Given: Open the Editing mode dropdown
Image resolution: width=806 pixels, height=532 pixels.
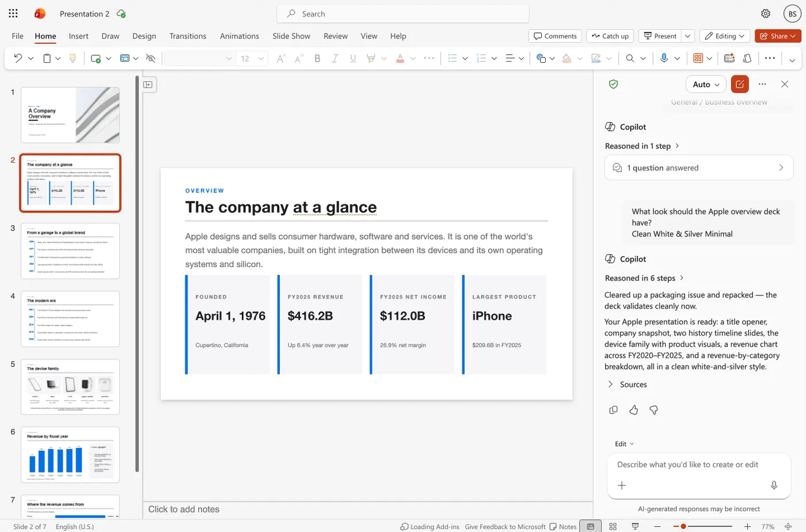Looking at the screenshot, I should click(725, 36).
